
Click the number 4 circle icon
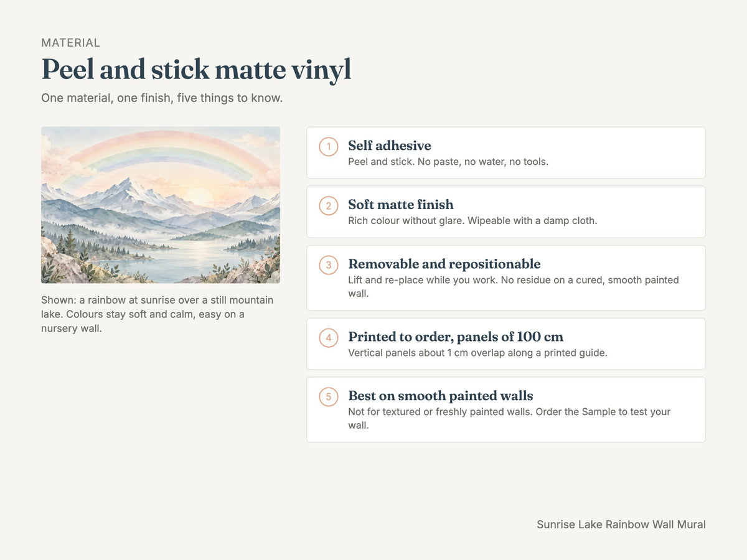(x=329, y=338)
